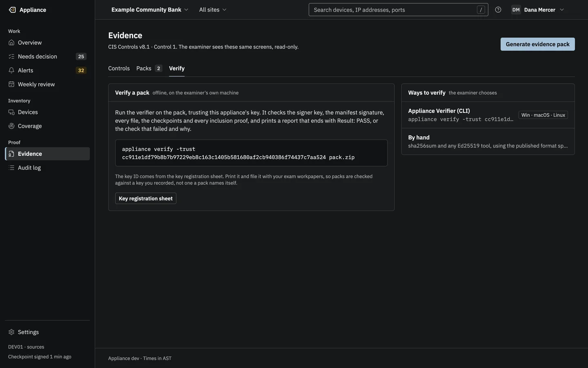Go to Needs decision in sidebar
The image size is (588, 368).
pos(47,56)
